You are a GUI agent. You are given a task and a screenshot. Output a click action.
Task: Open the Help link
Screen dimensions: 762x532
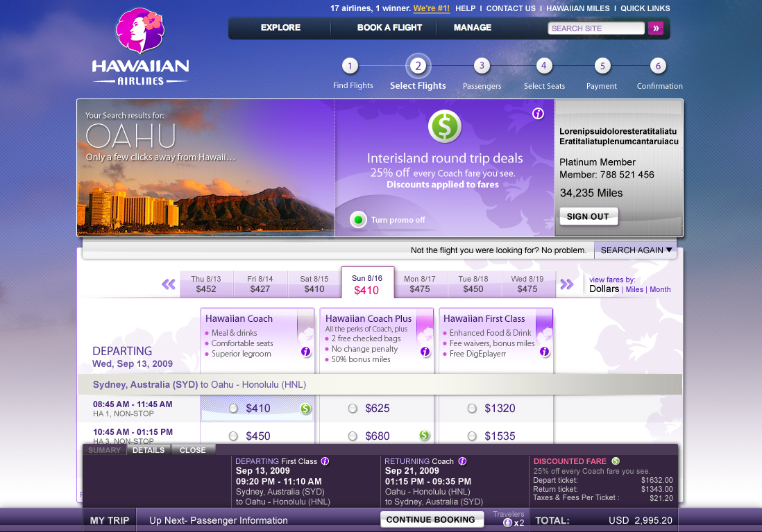465,8
